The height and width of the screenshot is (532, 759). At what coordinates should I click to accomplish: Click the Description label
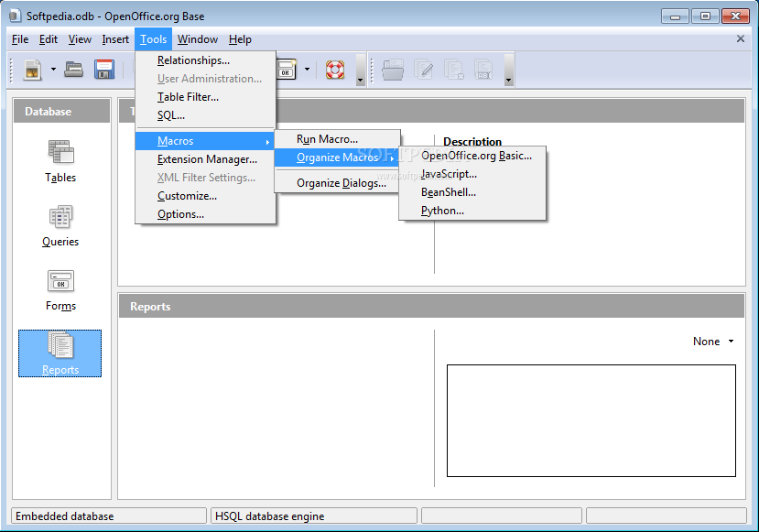pos(472,141)
